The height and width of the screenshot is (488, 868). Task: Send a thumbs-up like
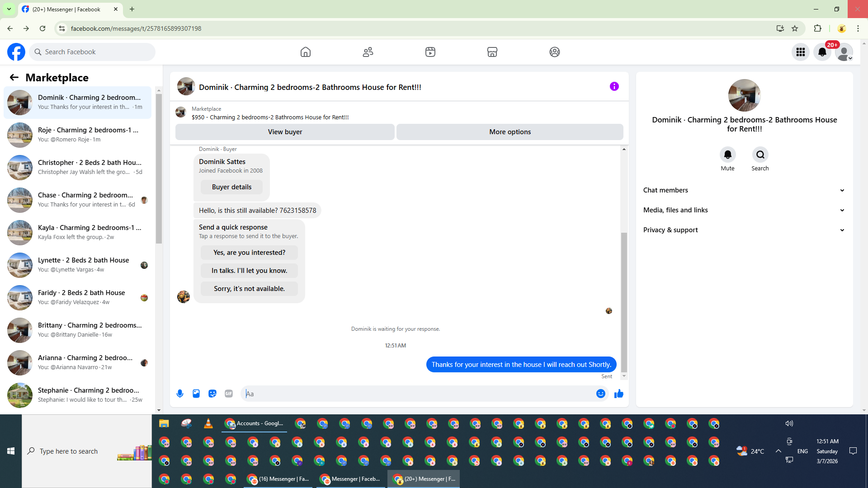tap(619, 394)
